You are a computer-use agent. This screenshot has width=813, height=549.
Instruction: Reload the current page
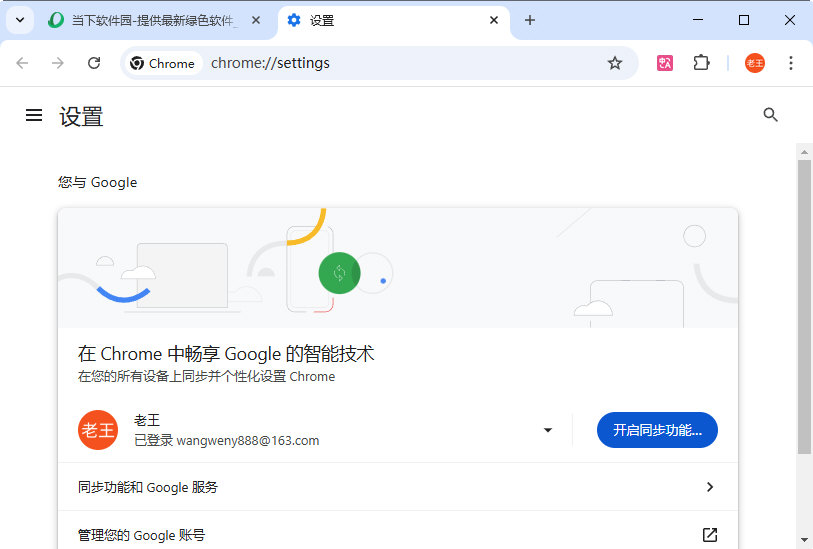click(x=94, y=63)
